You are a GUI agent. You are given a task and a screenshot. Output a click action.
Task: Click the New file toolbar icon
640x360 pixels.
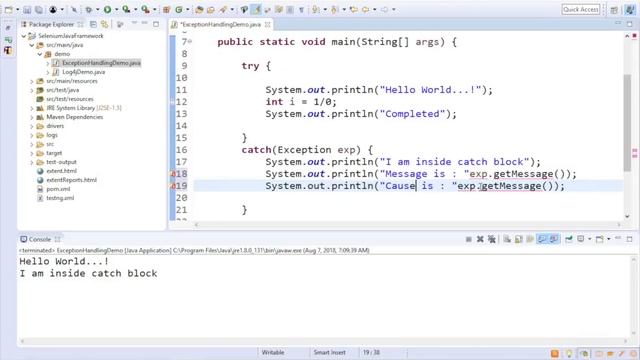point(9,9)
